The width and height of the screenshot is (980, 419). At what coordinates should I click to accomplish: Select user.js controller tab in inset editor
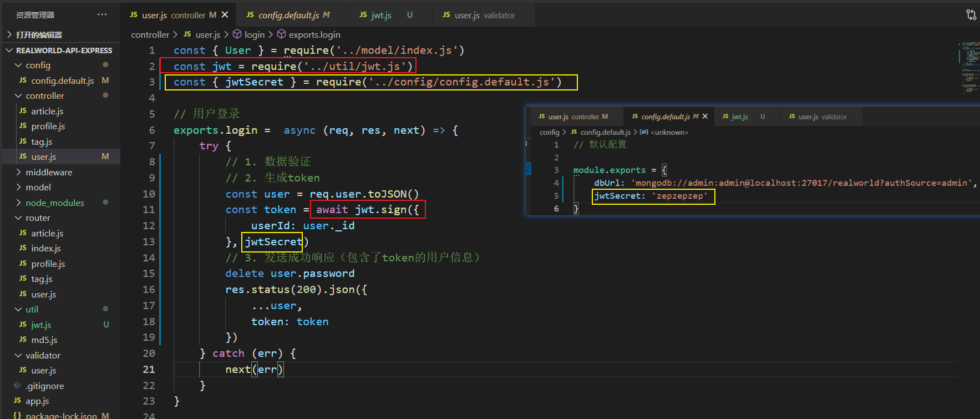coord(578,117)
